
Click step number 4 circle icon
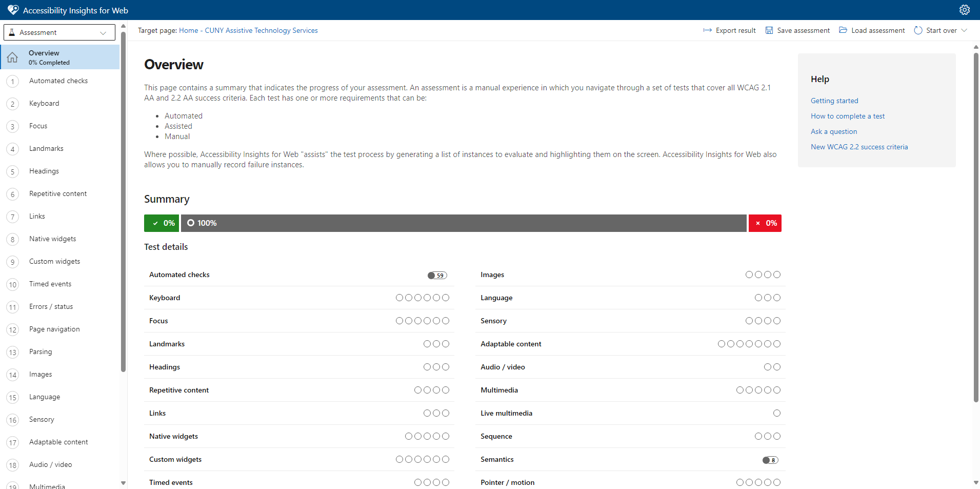(x=13, y=149)
